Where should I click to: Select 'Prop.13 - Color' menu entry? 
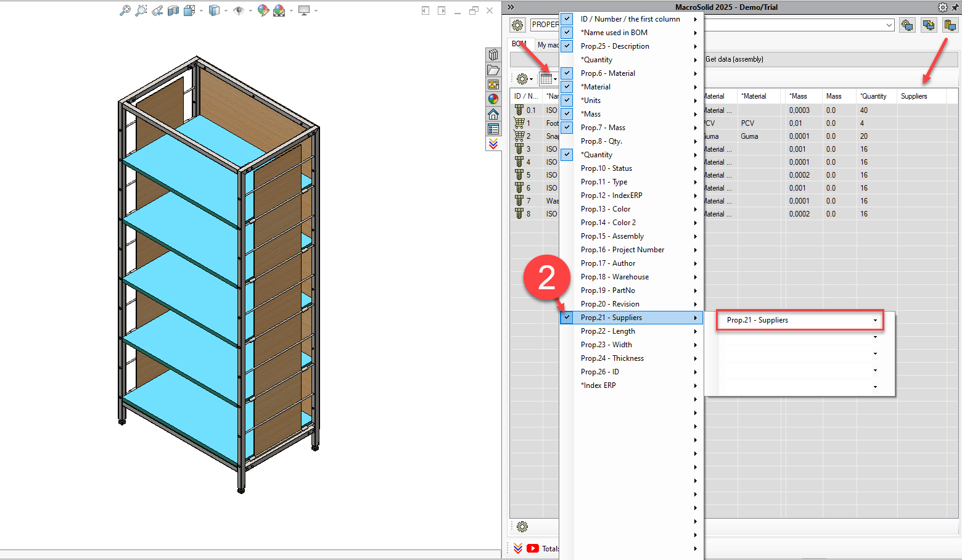tap(631, 209)
